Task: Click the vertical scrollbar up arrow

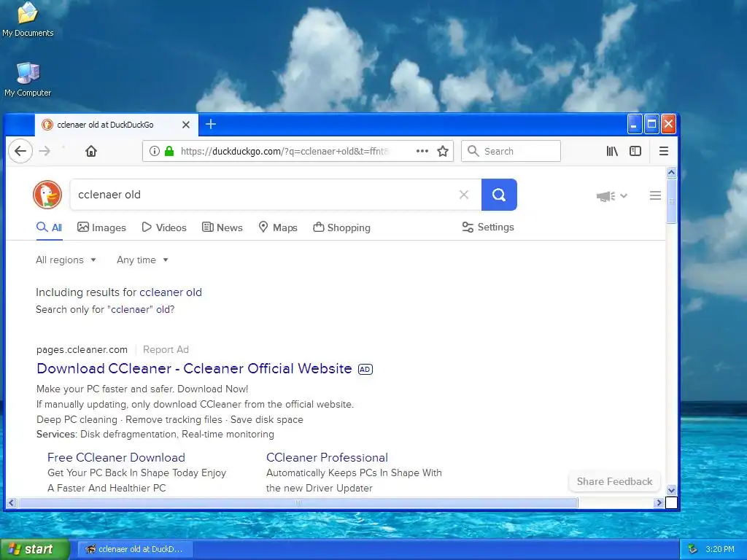Action: pos(671,172)
